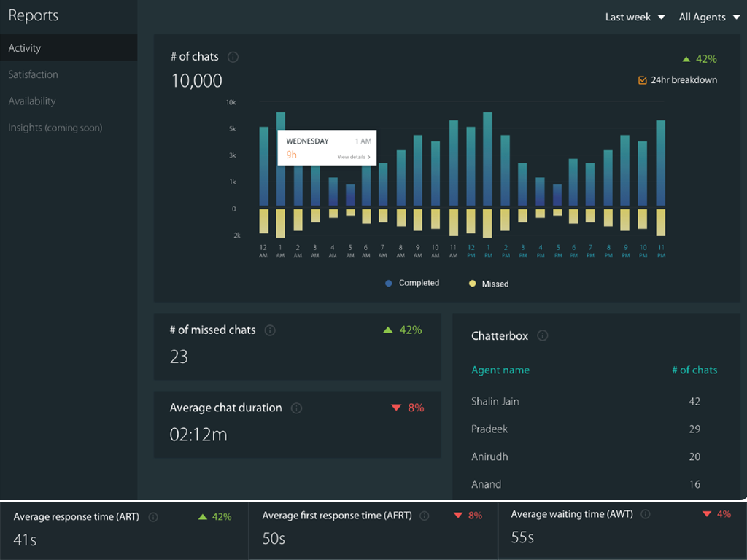Click info icon next to # of missed chats

point(270,330)
